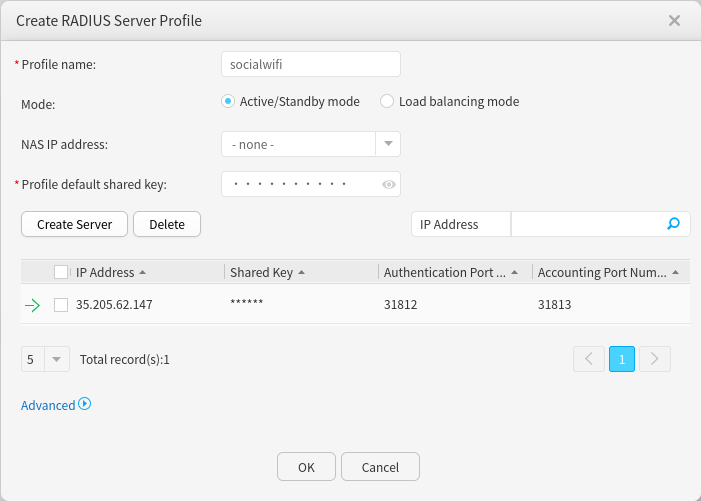
Task: Check the box for server 35.205.62.147
Action: pyautogui.click(x=61, y=305)
